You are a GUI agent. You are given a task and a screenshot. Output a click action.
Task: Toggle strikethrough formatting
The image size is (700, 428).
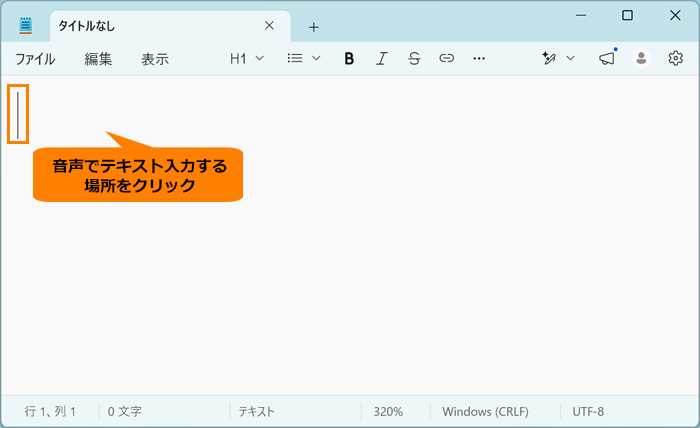coord(414,58)
